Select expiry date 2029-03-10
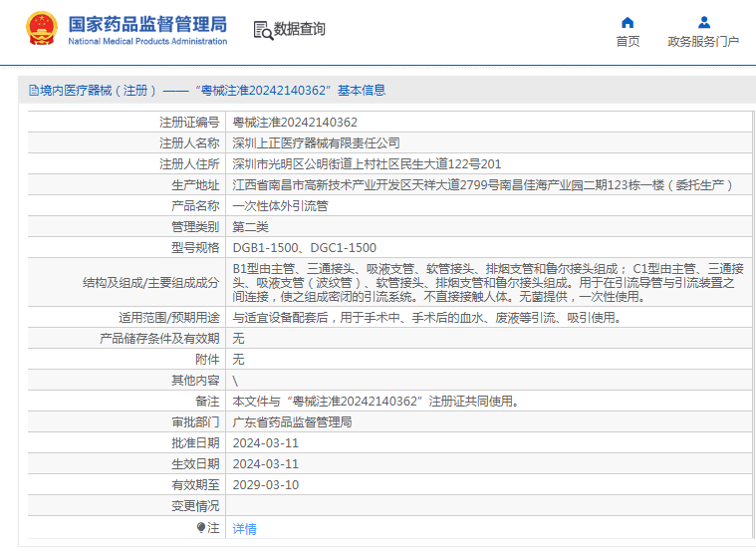 266,485
